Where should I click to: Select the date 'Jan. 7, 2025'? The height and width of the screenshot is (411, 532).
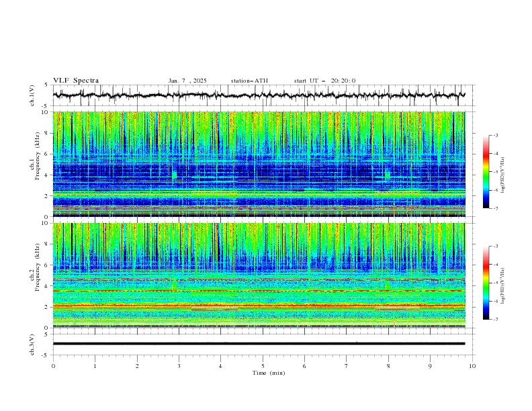187,81
